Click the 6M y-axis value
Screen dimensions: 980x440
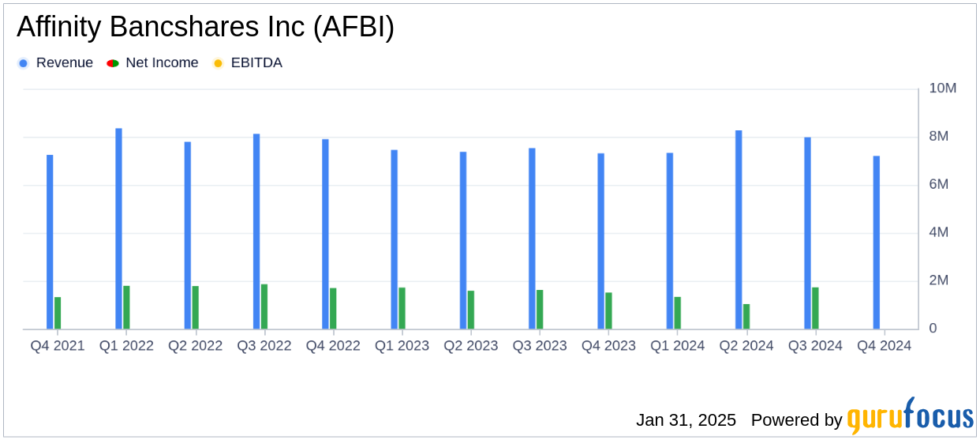tap(939, 185)
